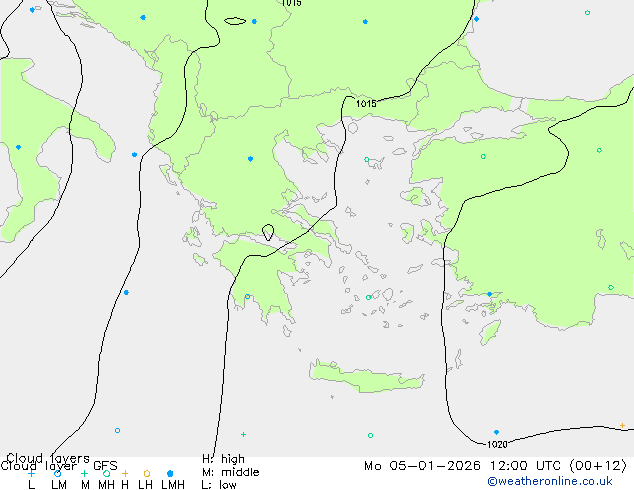Click the filled blue LMH legend symbol
Image resolution: width=634 pixels, height=490 pixels.
coord(170,473)
